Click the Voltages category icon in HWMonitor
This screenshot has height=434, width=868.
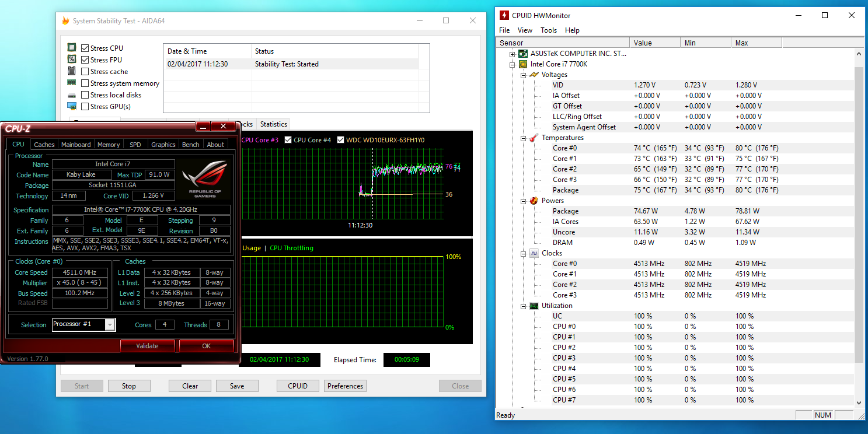coord(534,75)
